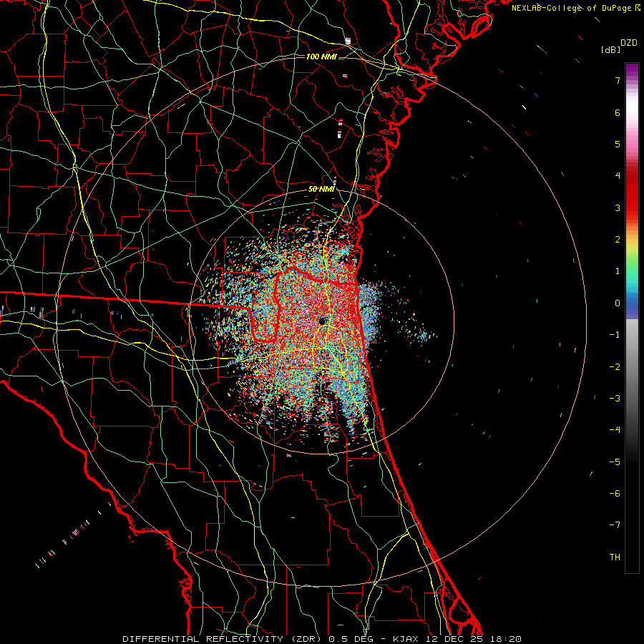Click the 0 value on the color scale
The height and width of the screenshot is (644, 644).
pos(618,303)
